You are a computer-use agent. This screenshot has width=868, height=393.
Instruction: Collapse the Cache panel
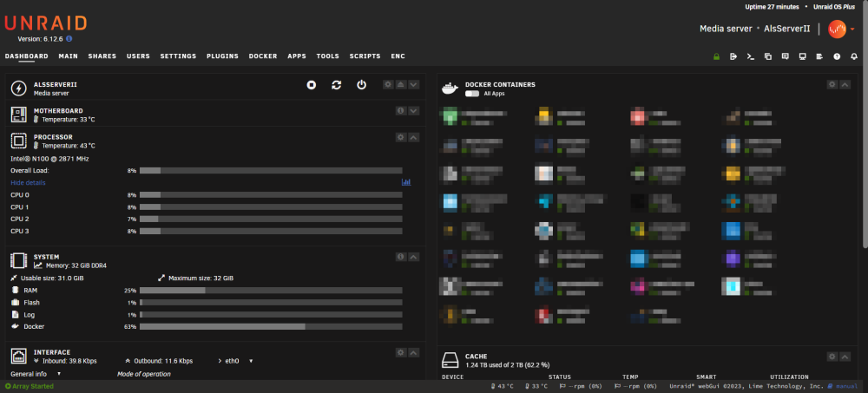[x=845, y=357]
